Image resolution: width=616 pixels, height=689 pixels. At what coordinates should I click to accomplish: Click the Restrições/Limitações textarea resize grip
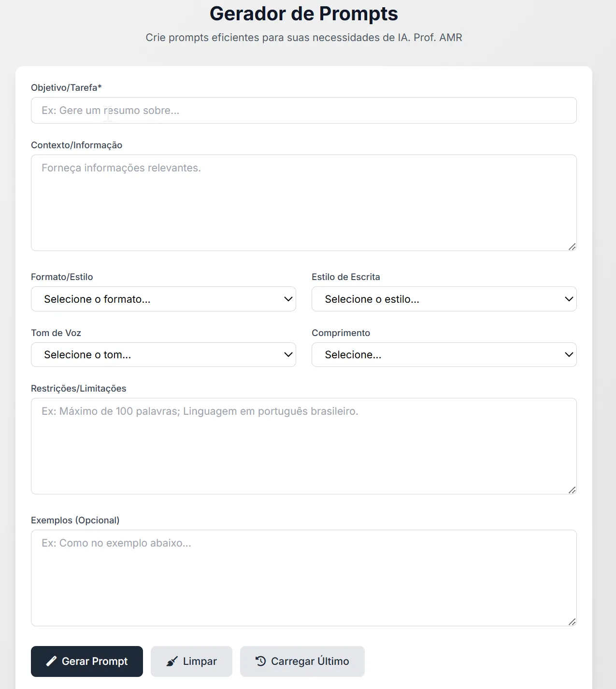[572, 490]
